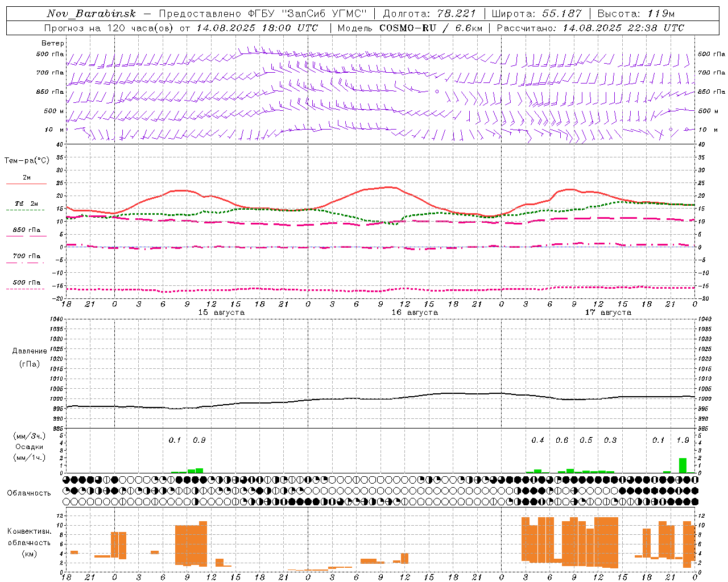Image resolution: width=728 pixels, height=582 pixels.
Task: Click the Широта: 55.187 value
Action: tap(537, 14)
